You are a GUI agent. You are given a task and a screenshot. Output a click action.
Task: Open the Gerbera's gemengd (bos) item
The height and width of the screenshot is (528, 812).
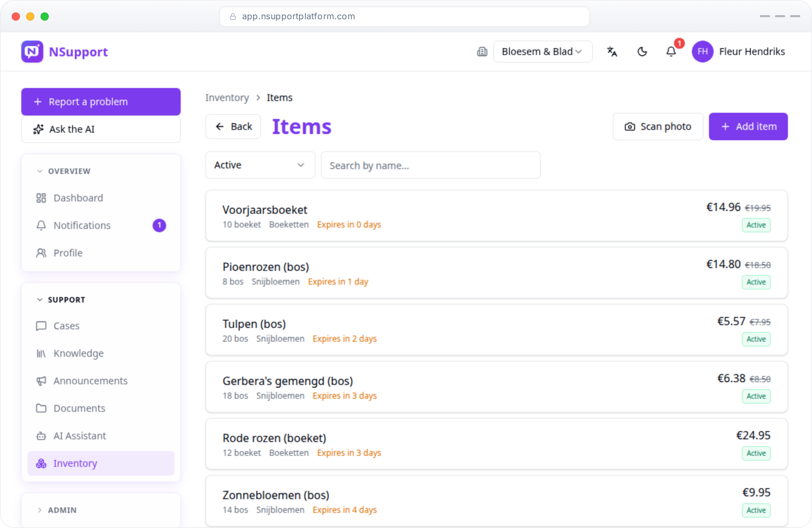[x=496, y=387]
